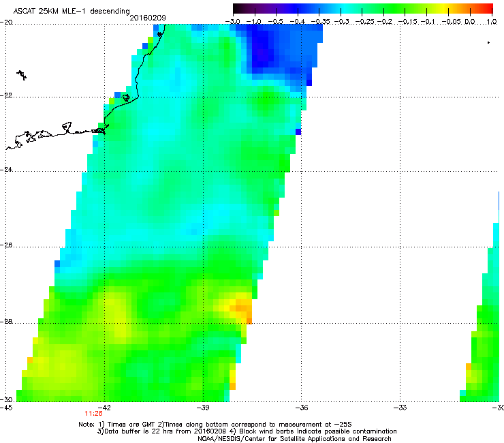504x443 pixels.
Task: Click the 0.0 color scale label
Action: 470,22
